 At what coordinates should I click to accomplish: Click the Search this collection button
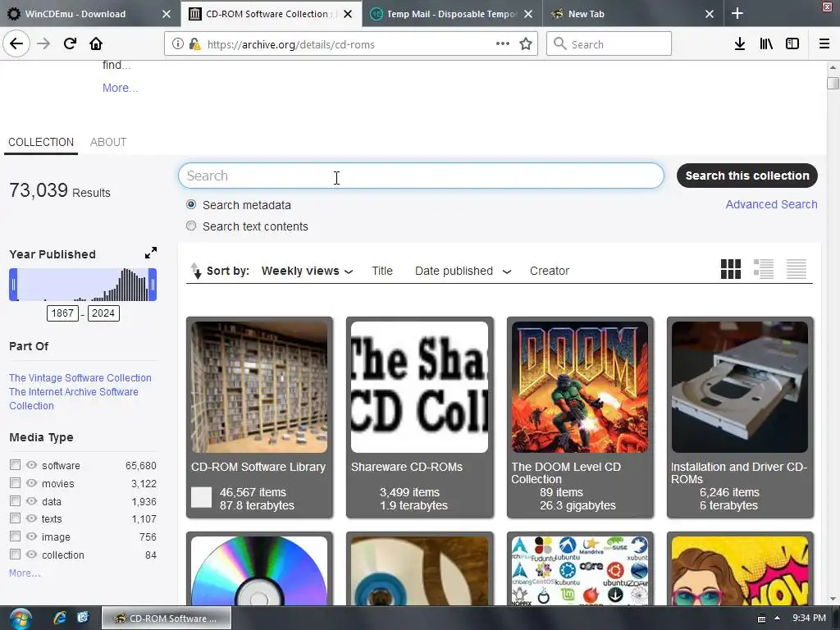pyautogui.click(x=746, y=176)
